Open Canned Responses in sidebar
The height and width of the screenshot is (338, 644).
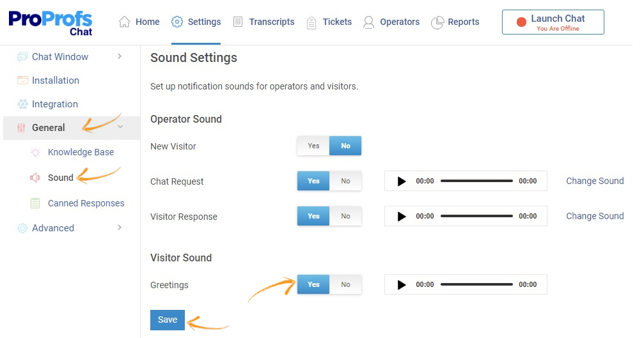[86, 203]
